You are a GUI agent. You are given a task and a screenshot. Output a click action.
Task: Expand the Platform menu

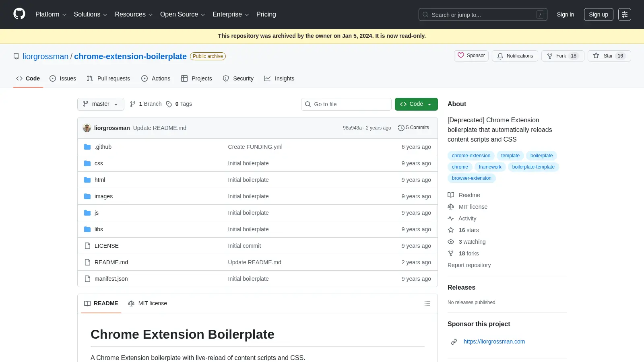coord(51,14)
